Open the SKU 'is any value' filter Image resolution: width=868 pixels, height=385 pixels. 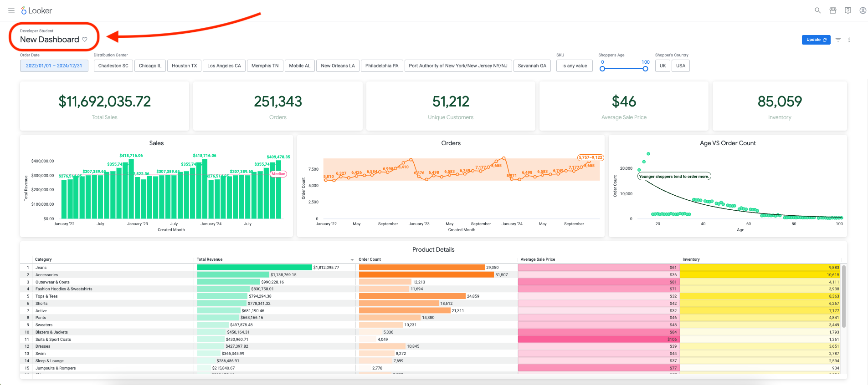[574, 66]
